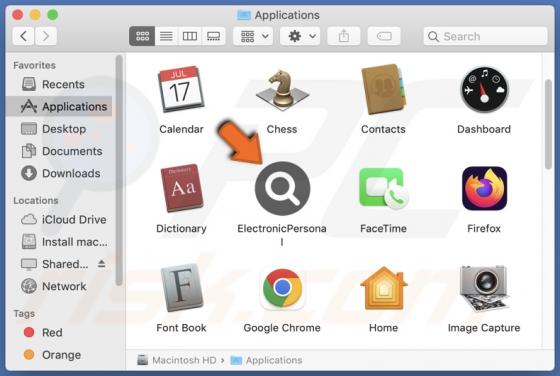This screenshot has width=560, height=376.
Task: Click the Dashboard app icon
Action: 484,90
